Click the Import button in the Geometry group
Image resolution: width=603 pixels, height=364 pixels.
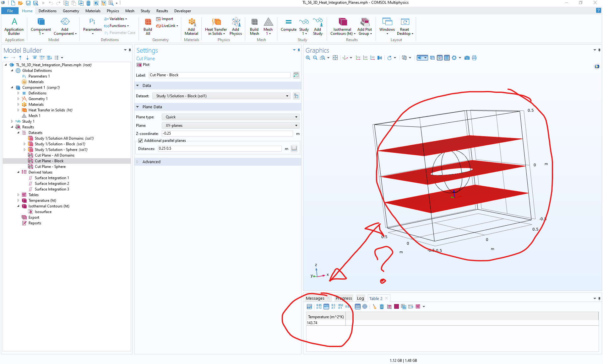point(165,19)
